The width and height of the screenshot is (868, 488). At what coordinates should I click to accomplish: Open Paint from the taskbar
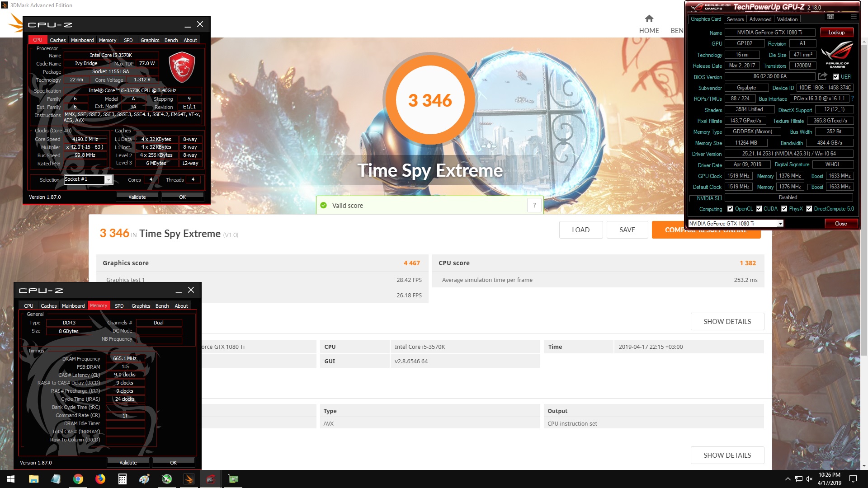point(144,479)
